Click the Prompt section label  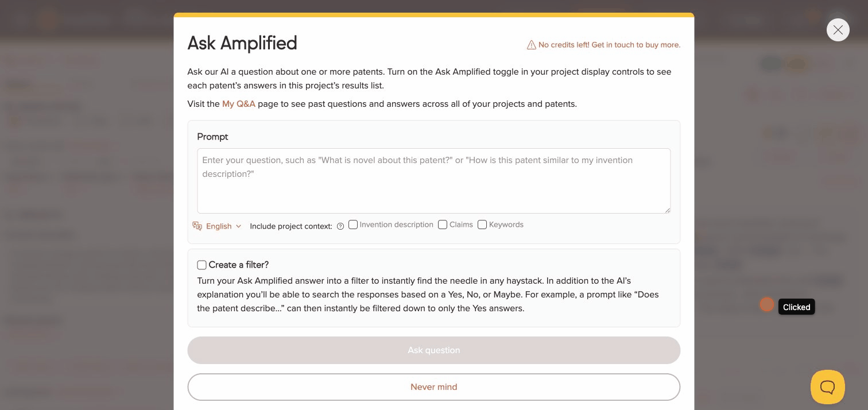[212, 137]
